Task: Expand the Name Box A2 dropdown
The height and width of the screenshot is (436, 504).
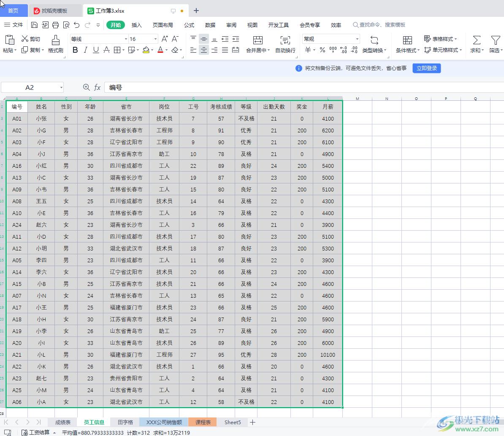Action: (x=61, y=87)
